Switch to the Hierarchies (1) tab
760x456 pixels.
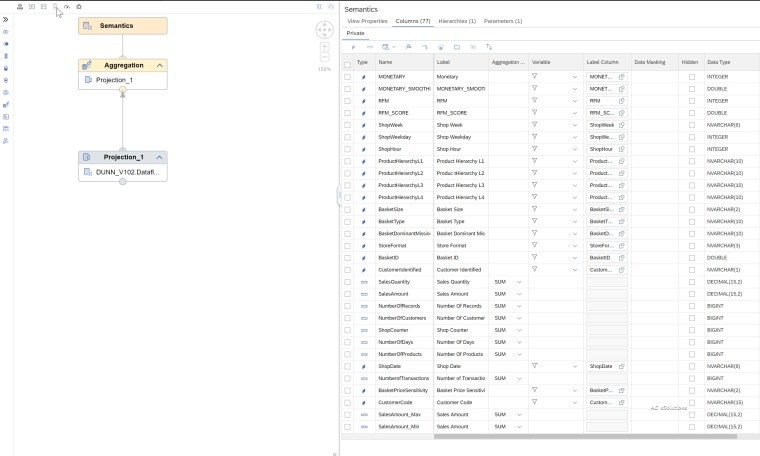pyautogui.click(x=457, y=21)
